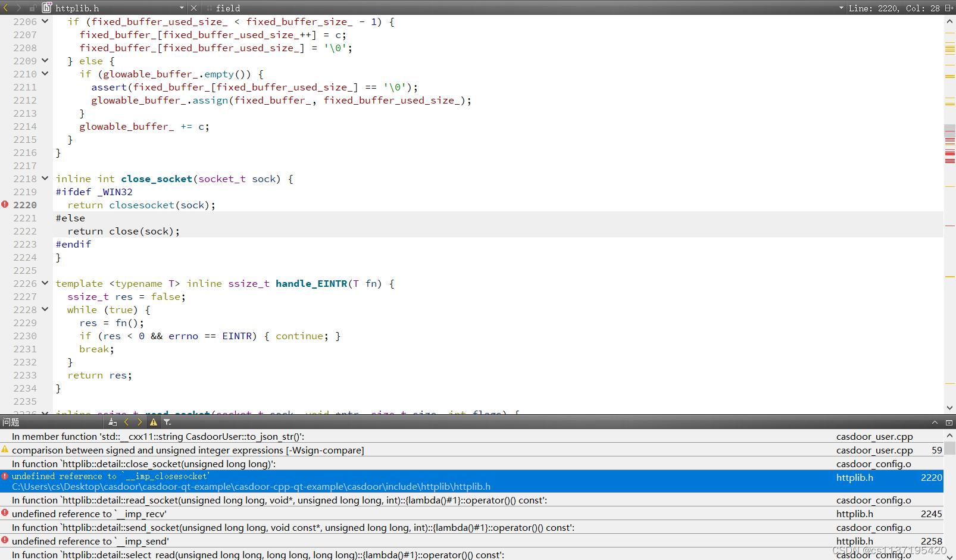Go back to previous editor location
956x560 pixels.
[6, 8]
